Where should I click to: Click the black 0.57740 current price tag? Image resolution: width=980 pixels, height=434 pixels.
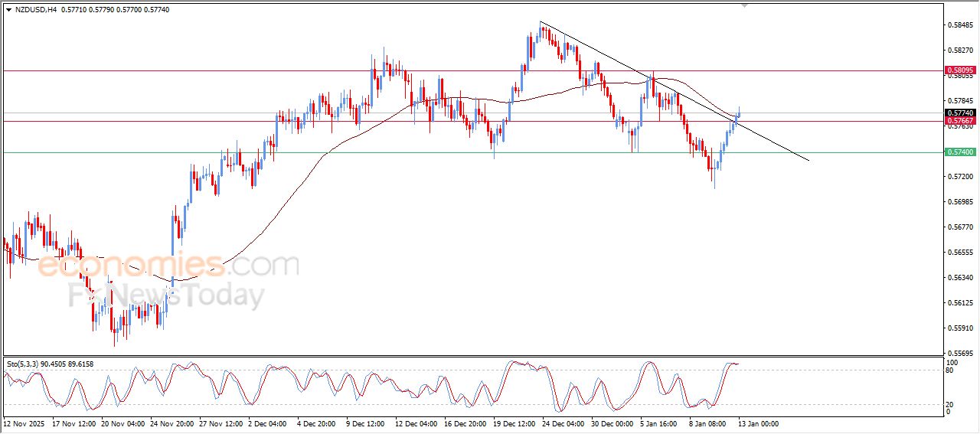click(959, 113)
